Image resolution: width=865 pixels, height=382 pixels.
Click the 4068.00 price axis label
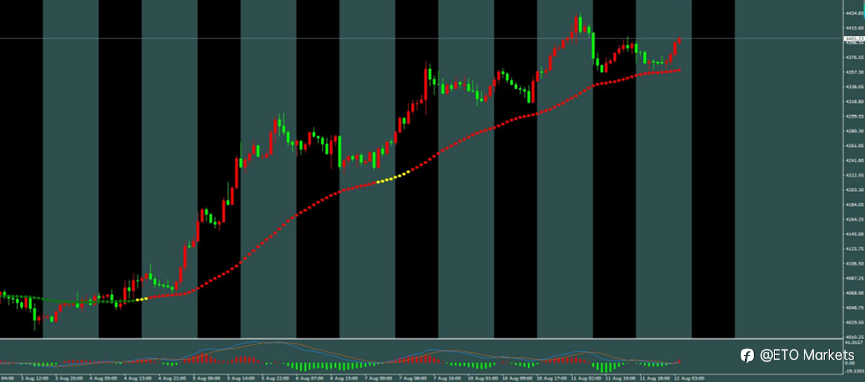(855, 293)
